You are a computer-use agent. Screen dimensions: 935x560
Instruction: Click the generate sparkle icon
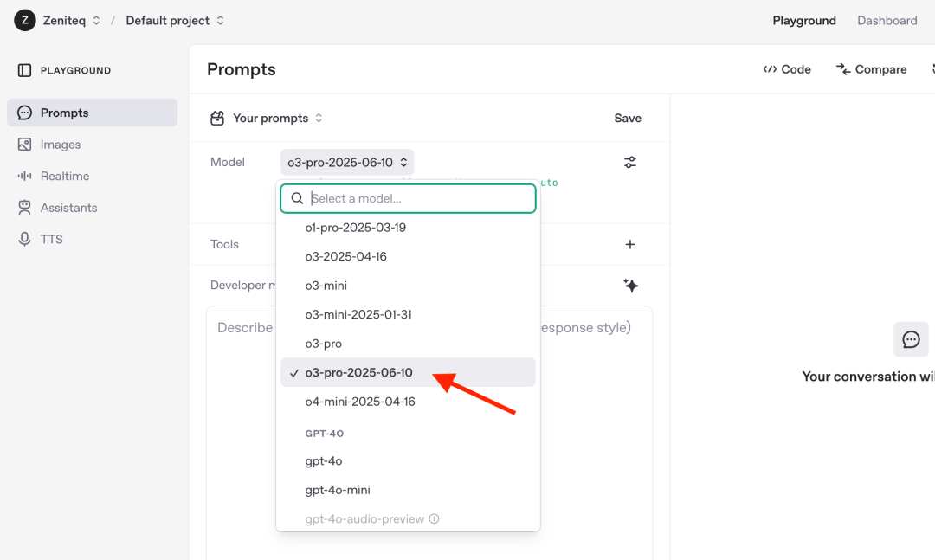(x=630, y=285)
